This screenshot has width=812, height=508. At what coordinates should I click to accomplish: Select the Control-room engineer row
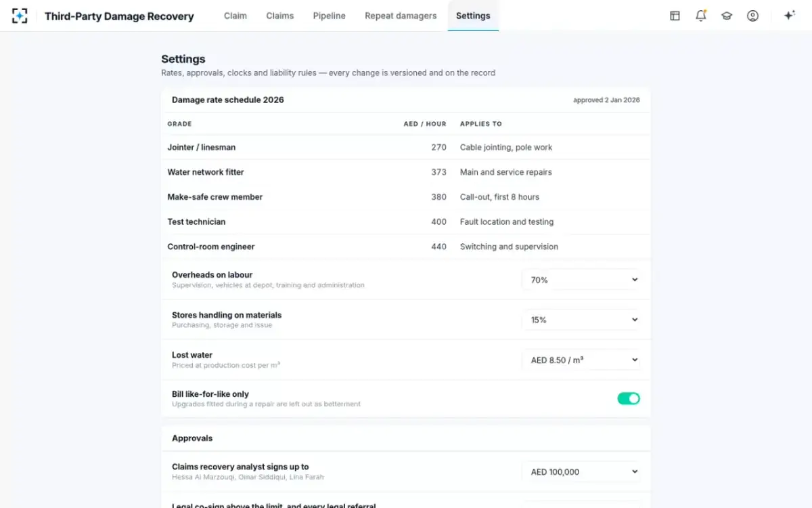406,247
